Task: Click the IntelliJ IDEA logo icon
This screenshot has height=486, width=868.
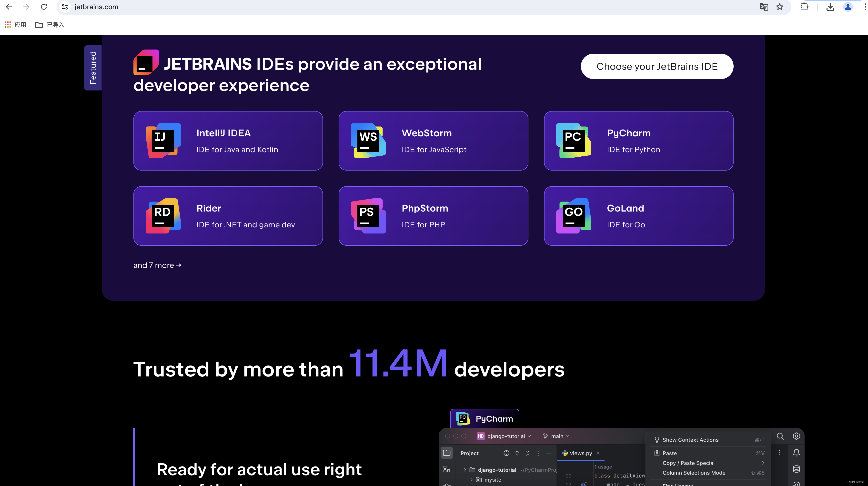Action: click(x=163, y=141)
